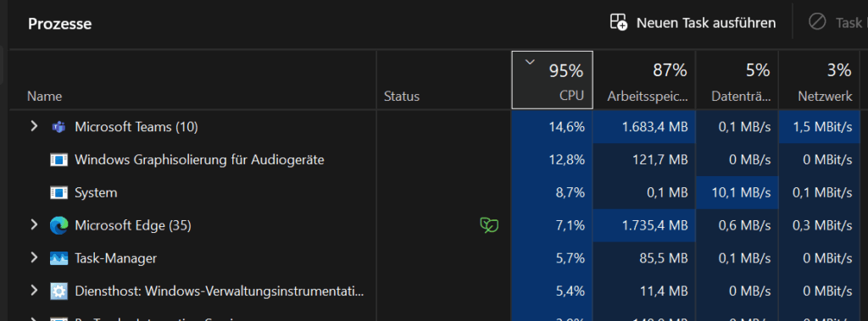This screenshot has height=321, width=868.
Task: Click the Diensthost gear icon
Action: point(58,291)
